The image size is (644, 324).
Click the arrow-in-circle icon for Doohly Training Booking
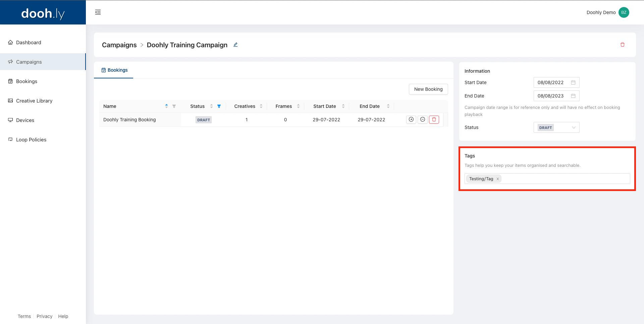pos(411,120)
